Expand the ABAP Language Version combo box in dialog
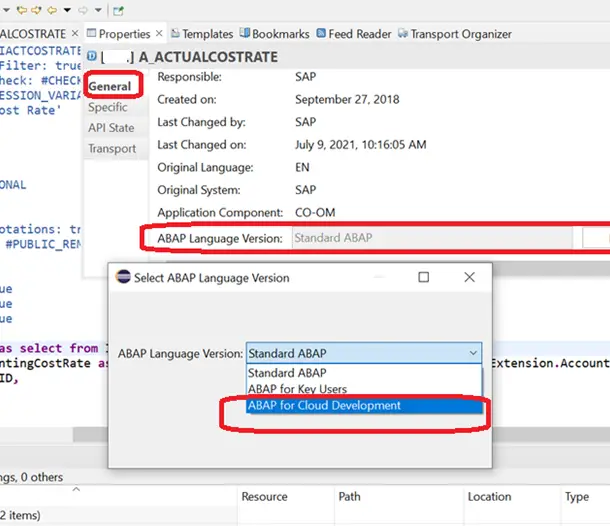610x526 pixels. 473,353
